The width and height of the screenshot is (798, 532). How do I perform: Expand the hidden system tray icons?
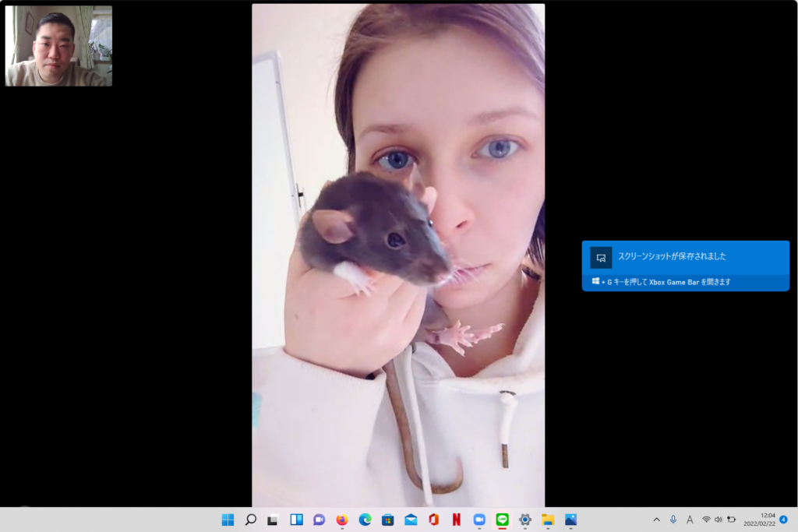[x=656, y=520]
